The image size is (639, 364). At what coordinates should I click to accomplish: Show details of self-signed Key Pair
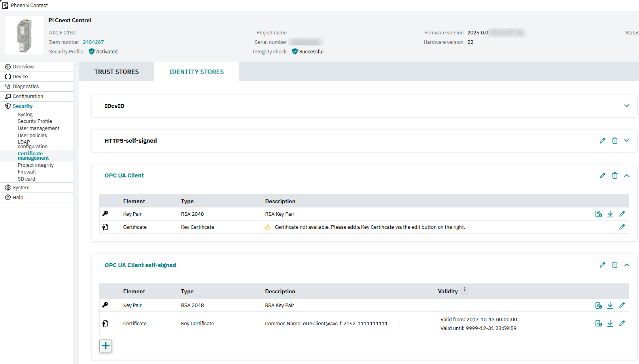pos(599,305)
